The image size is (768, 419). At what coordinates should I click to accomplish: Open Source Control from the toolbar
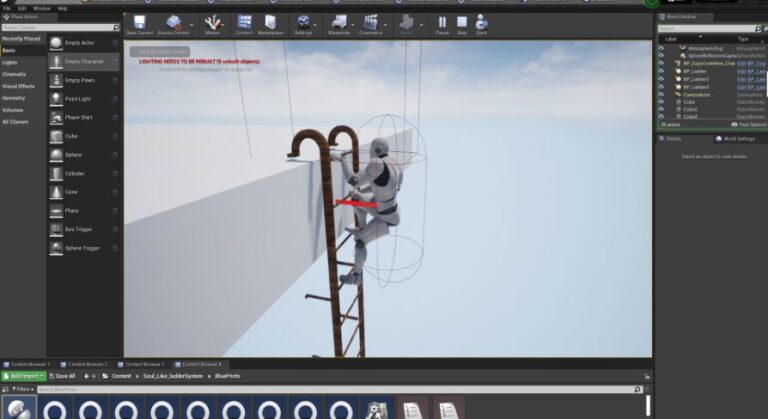pyautogui.click(x=173, y=25)
